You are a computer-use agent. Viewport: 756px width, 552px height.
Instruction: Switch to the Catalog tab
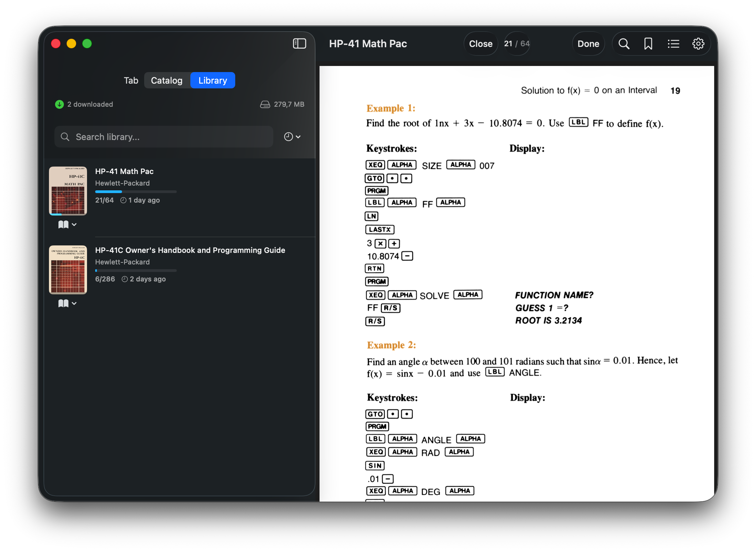pyautogui.click(x=167, y=81)
